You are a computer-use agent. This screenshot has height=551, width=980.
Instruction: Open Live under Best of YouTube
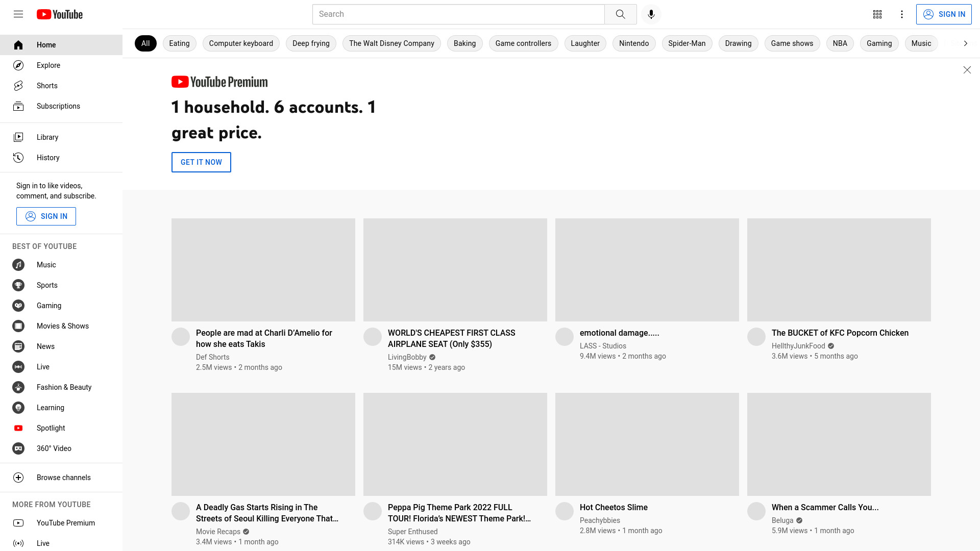(61, 367)
